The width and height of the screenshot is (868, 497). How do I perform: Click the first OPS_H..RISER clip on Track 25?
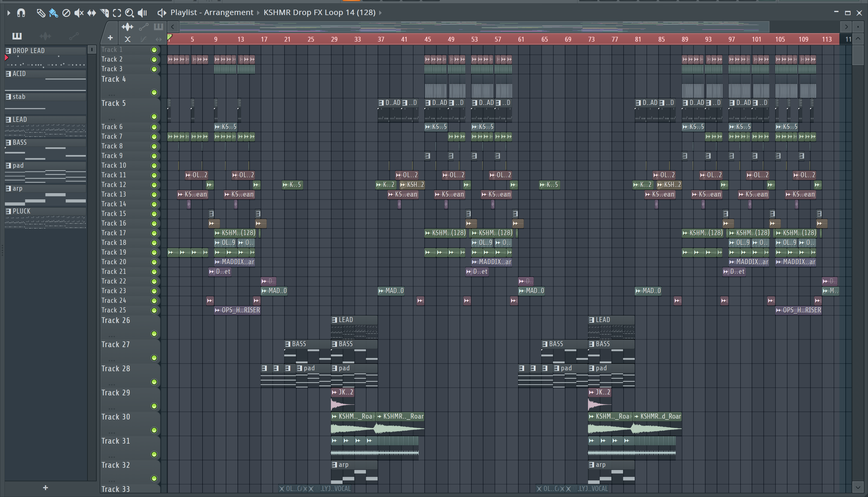(x=237, y=310)
